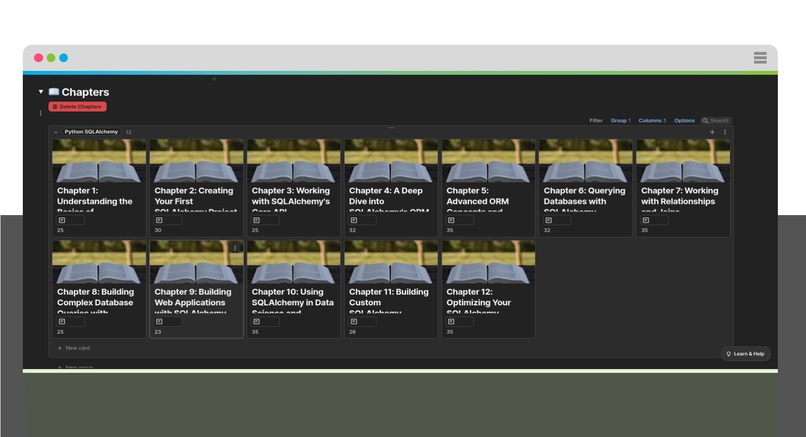Click the Delete Chapters button

(78, 106)
